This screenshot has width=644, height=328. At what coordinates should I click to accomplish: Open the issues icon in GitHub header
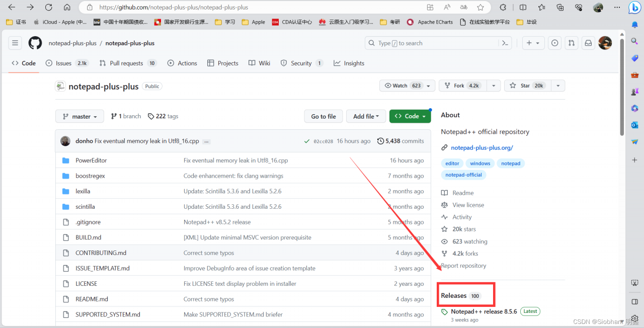tap(555, 43)
